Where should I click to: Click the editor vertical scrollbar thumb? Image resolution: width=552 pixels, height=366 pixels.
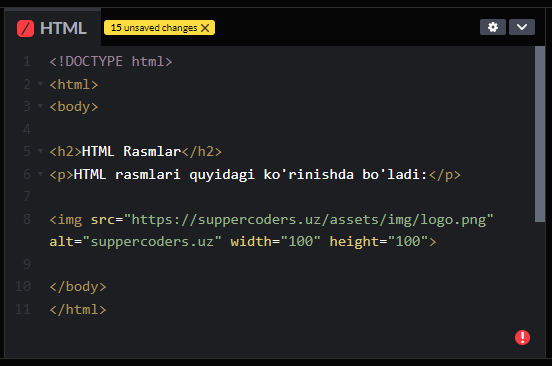pyautogui.click(x=540, y=134)
